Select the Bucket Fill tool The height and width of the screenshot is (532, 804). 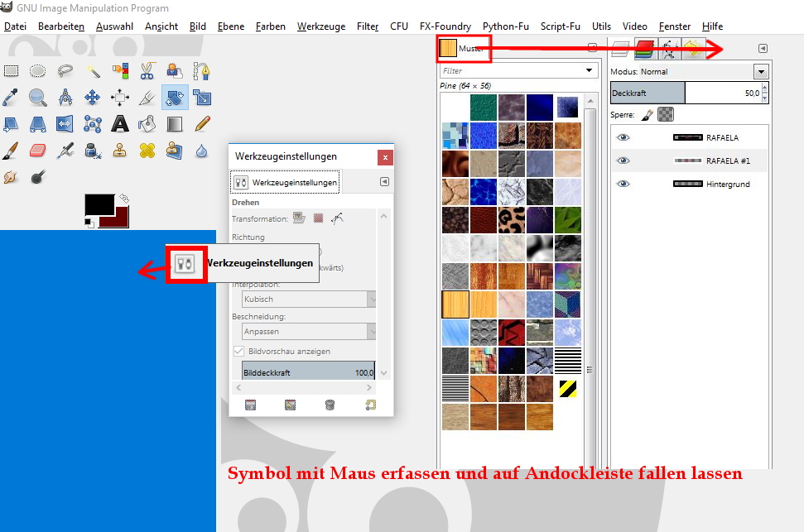(147, 124)
